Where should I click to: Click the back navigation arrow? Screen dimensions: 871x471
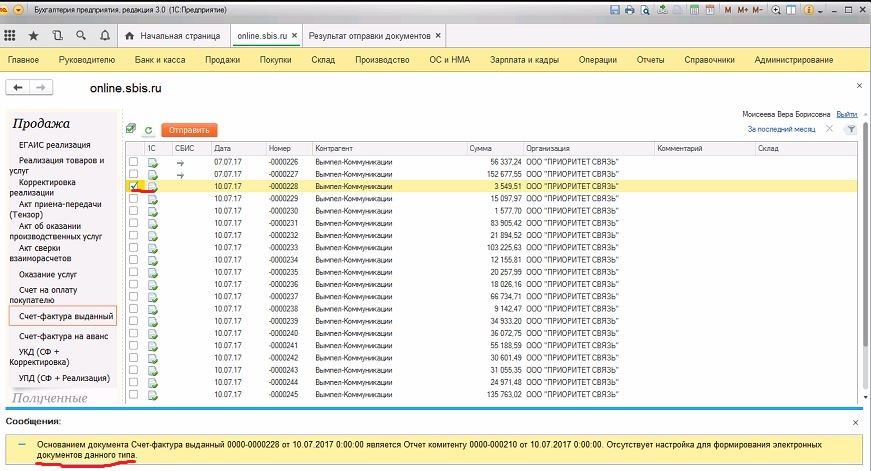pyautogui.click(x=19, y=88)
